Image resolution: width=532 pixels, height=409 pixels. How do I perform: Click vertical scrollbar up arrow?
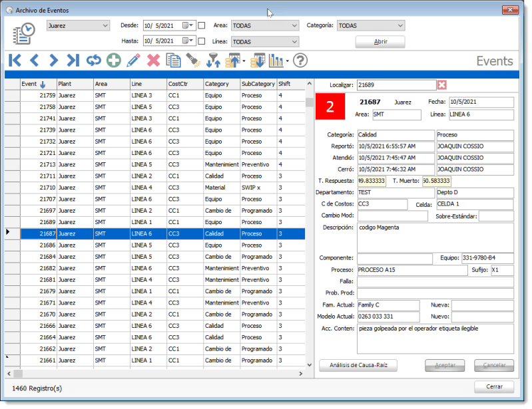click(310, 83)
